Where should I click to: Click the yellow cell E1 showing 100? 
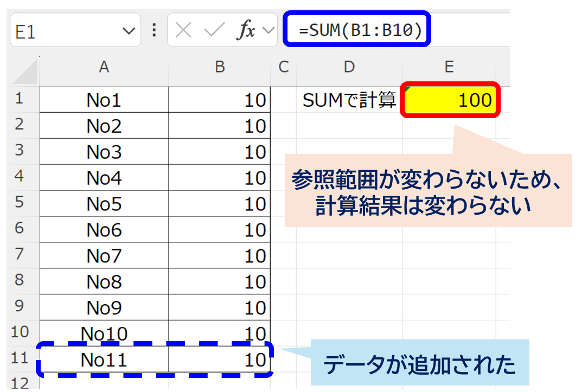click(449, 100)
